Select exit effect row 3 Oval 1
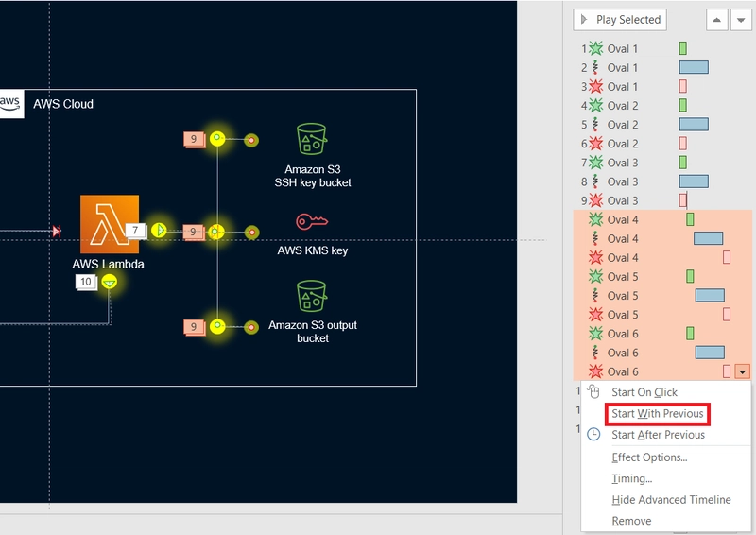 (664, 87)
